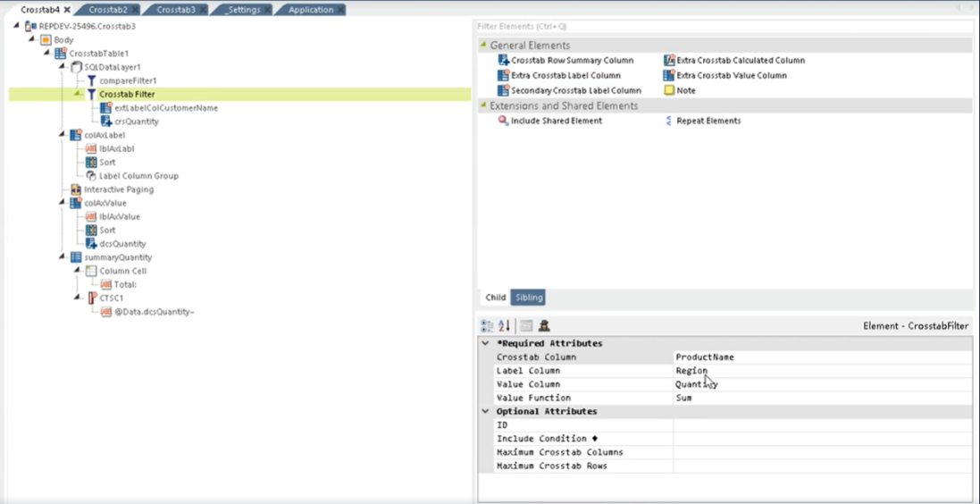The width and height of the screenshot is (980, 504).
Task: Click the REPDEV-25496.Crosstab3 report icon
Action: point(30,26)
